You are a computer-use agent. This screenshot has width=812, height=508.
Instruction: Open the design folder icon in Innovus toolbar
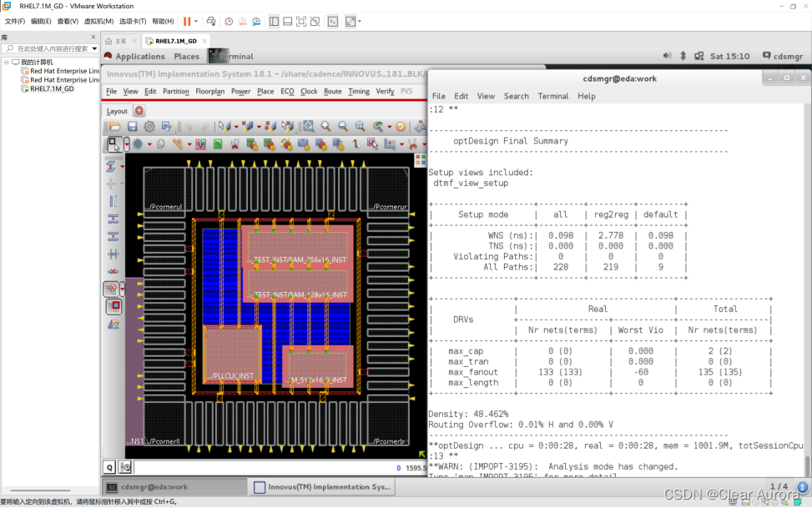pyautogui.click(x=115, y=126)
